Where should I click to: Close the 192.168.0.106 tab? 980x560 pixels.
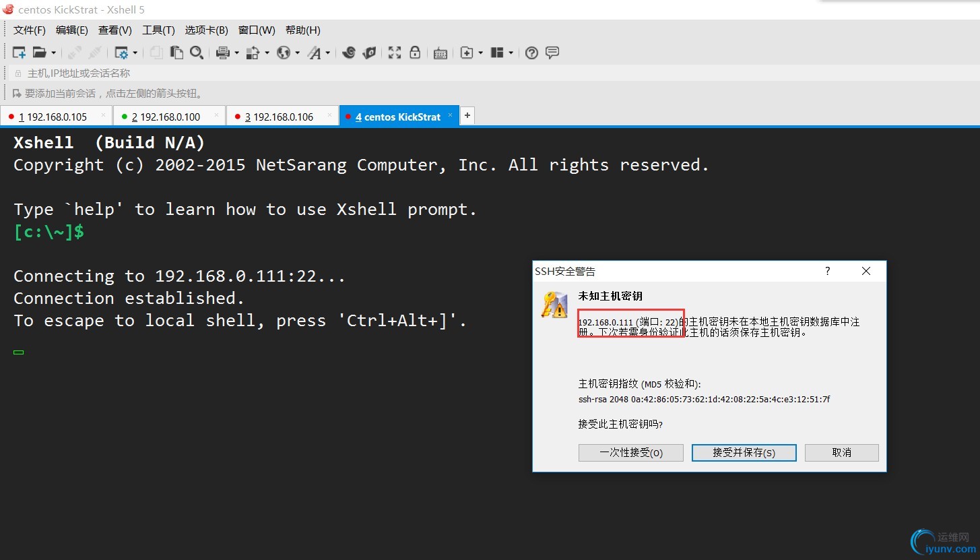[x=329, y=115]
